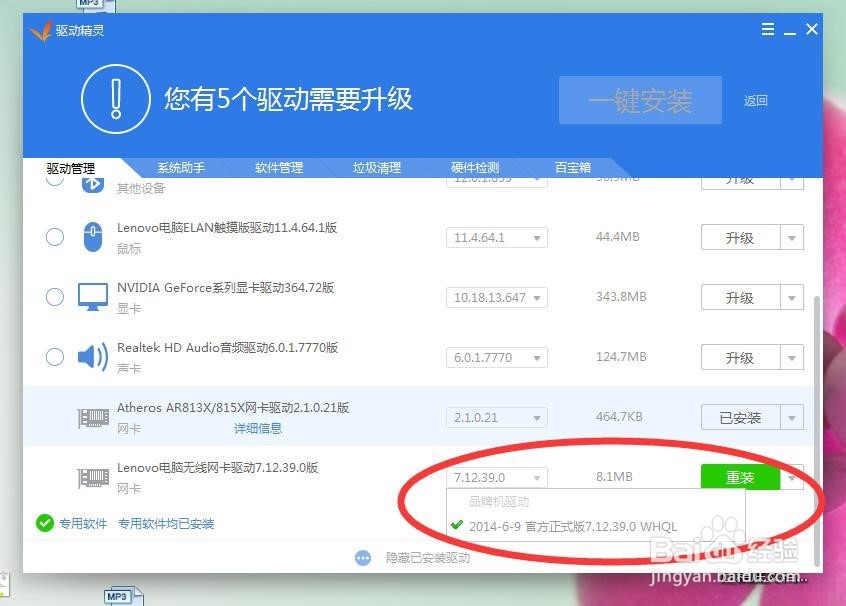846x606 pixels.
Task: Expand arrow next to Realtek 升级 button
Action: 792,357
